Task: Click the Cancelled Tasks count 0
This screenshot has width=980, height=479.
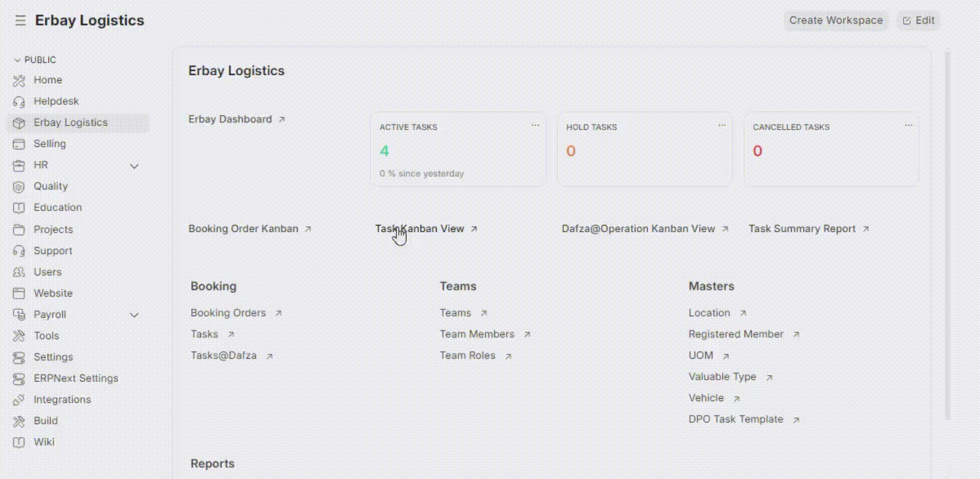Action: 758,151
